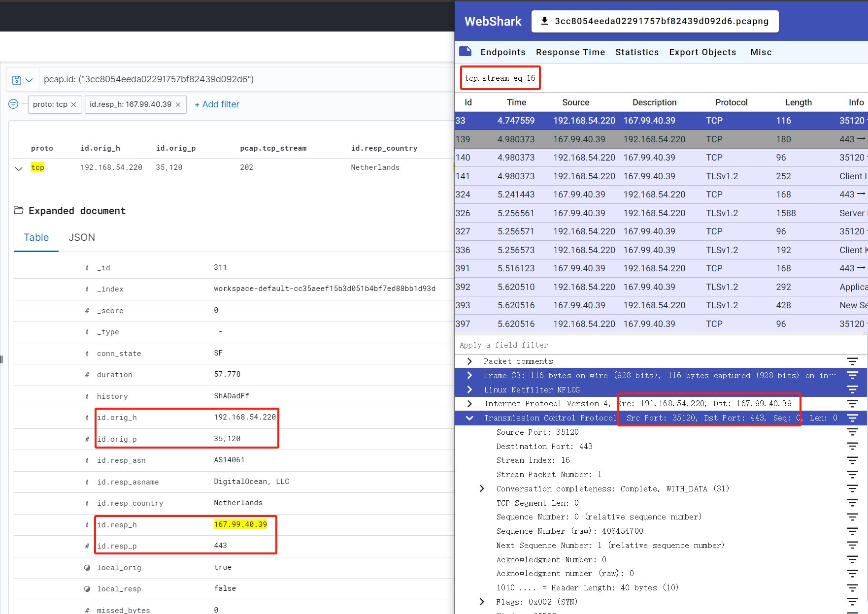Remove the id.resp_h filter pill
This screenshot has height=614, width=868.
(178, 105)
